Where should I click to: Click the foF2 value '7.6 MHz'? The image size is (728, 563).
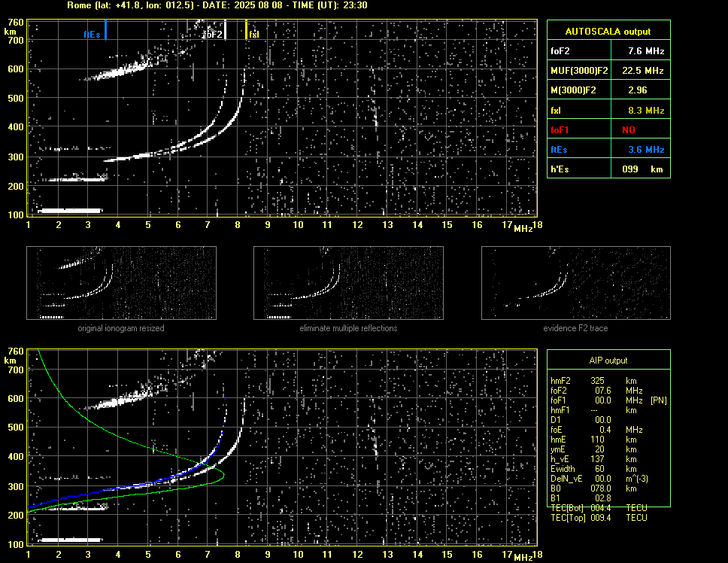click(x=646, y=51)
